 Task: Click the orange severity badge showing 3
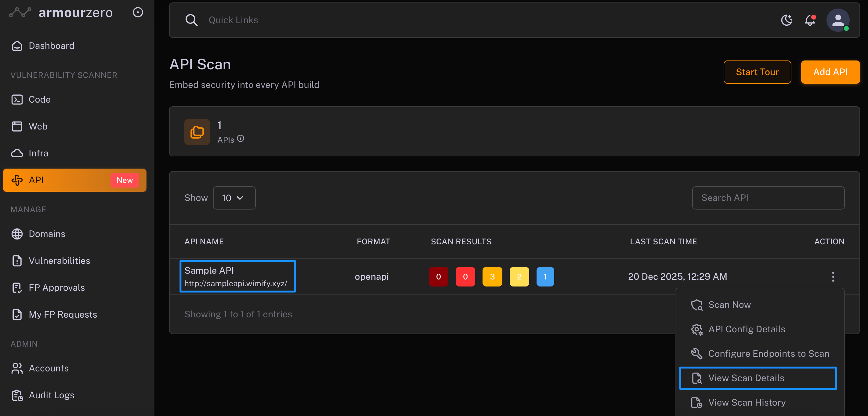pyautogui.click(x=492, y=276)
